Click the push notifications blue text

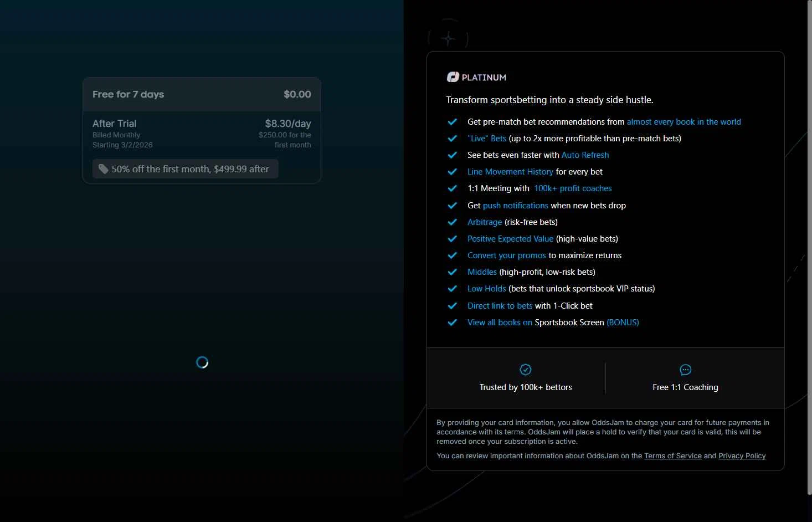pyautogui.click(x=516, y=206)
